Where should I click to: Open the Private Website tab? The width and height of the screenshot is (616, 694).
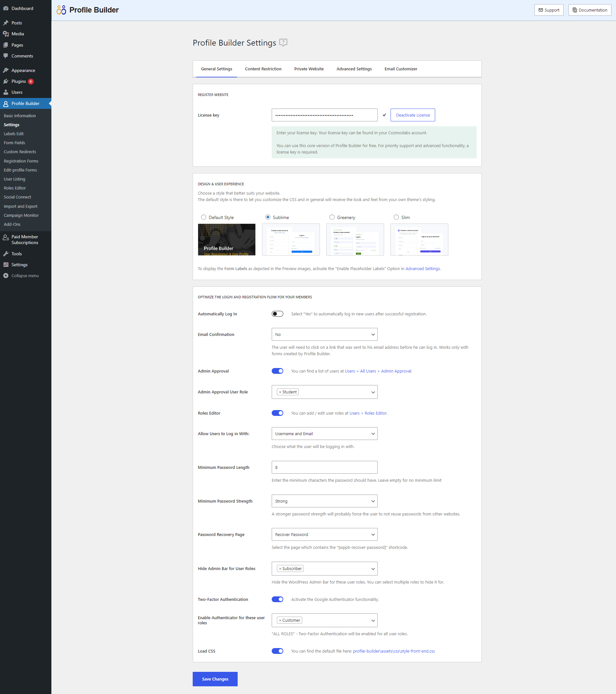(309, 69)
